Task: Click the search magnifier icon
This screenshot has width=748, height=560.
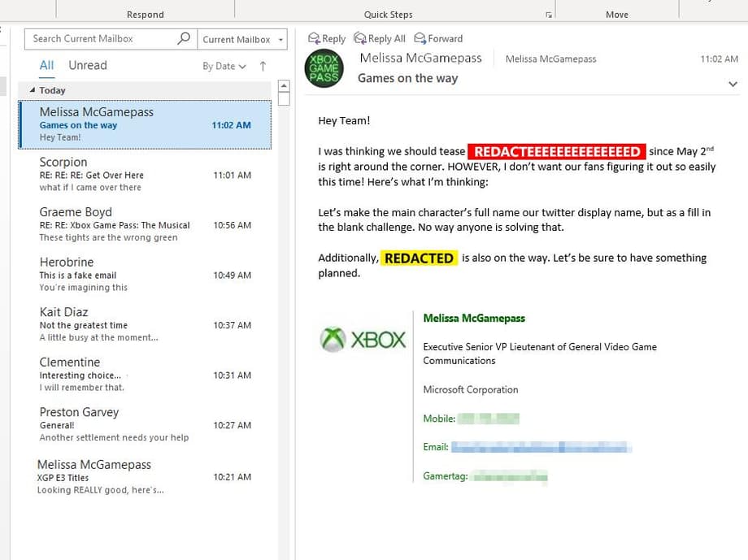Action: (184, 38)
